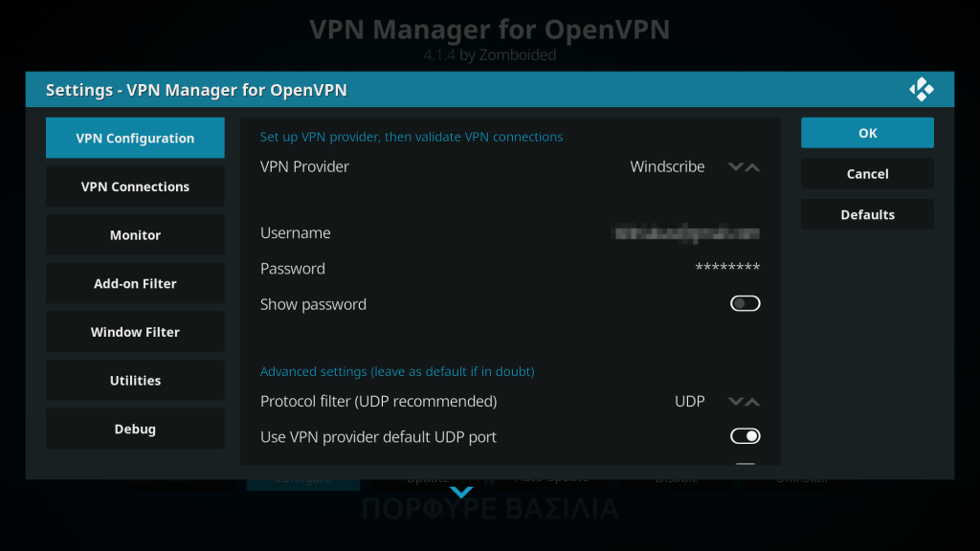
Task: Open the VPN Configuration tab
Action: (135, 138)
